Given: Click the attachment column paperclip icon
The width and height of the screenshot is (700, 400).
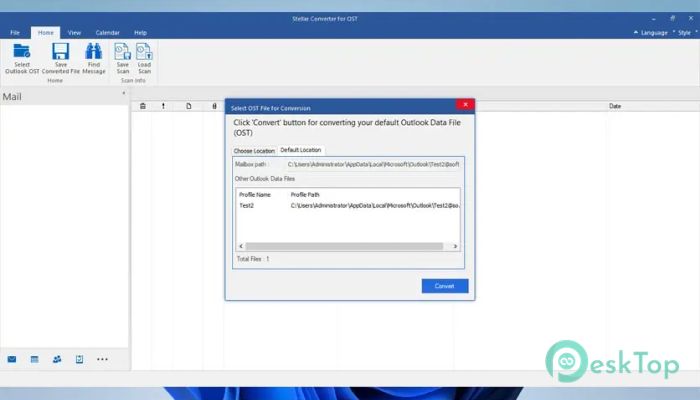Looking at the screenshot, I should pyautogui.click(x=214, y=106).
